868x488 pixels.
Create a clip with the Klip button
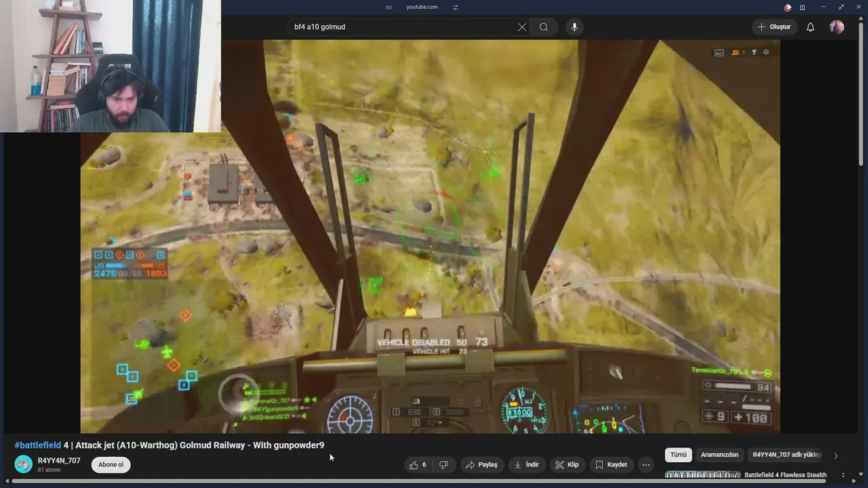click(x=567, y=464)
